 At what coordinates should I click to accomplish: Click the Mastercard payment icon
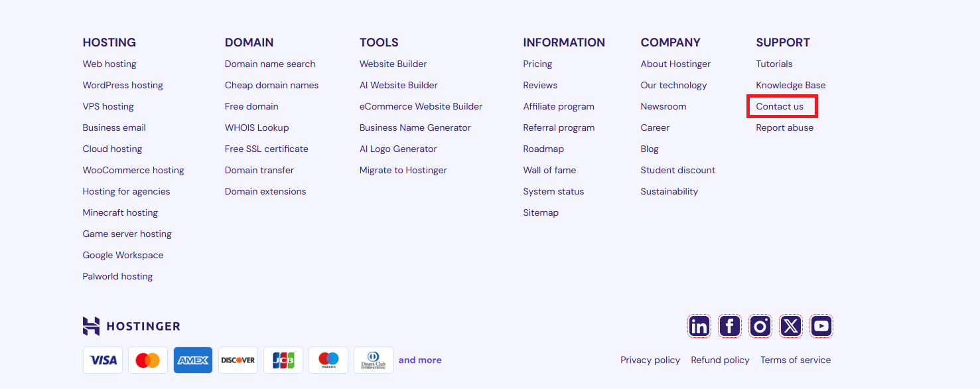coord(148,360)
